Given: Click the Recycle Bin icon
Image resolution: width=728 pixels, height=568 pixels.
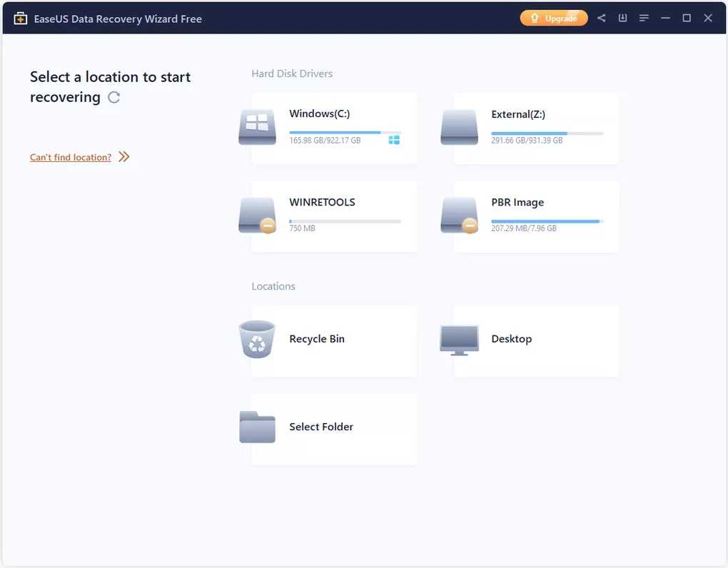Looking at the screenshot, I should point(257,339).
